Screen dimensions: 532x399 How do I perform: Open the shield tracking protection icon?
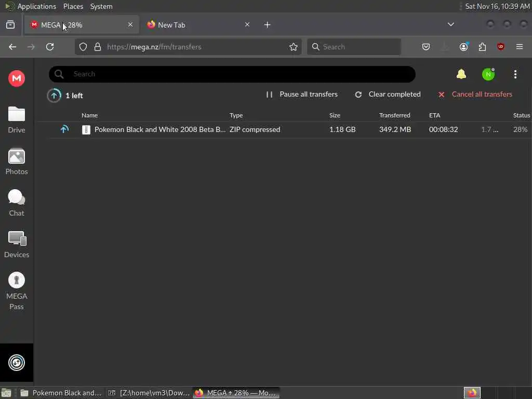(83, 47)
